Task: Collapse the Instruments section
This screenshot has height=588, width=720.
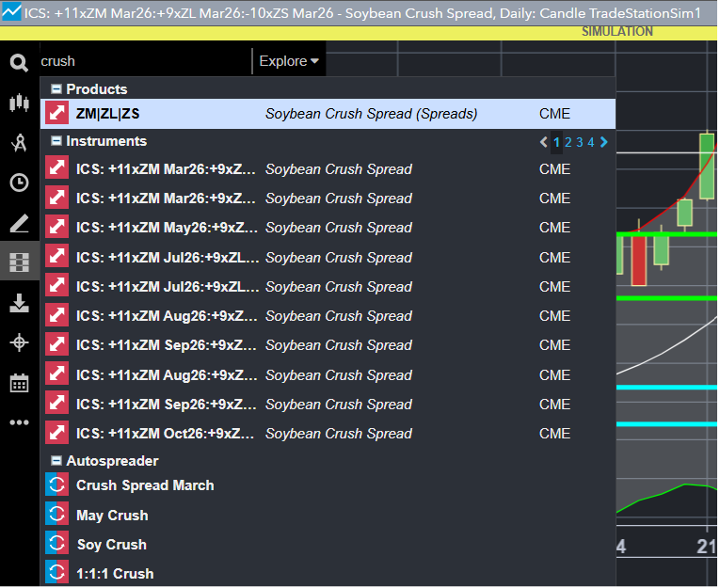Action: (56, 141)
